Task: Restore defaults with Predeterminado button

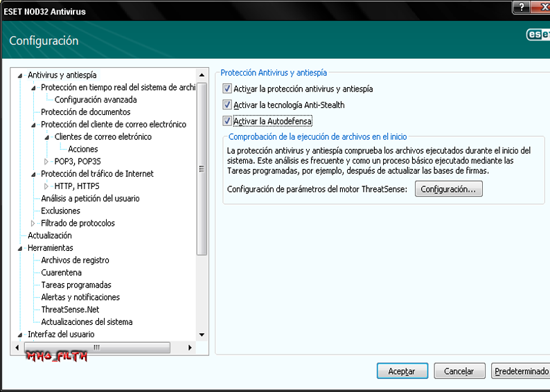Action: [521, 371]
